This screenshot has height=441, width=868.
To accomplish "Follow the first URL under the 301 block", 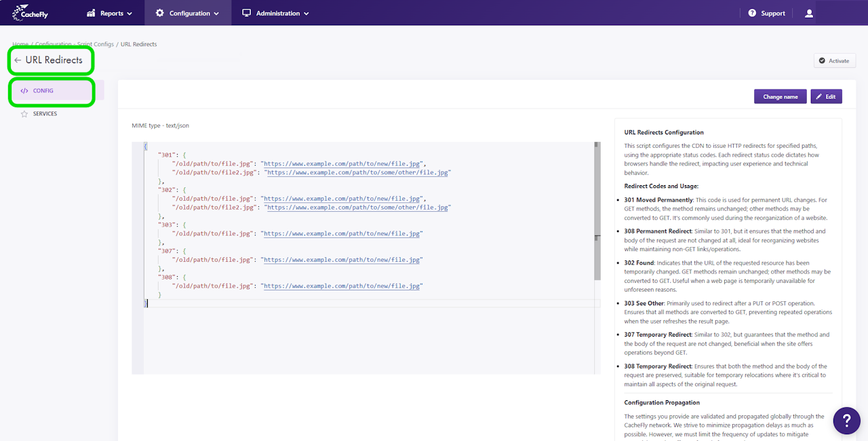I will [342, 164].
